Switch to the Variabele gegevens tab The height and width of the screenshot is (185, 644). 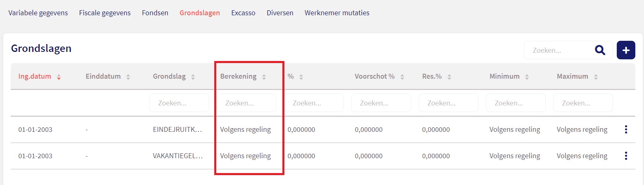point(38,13)
